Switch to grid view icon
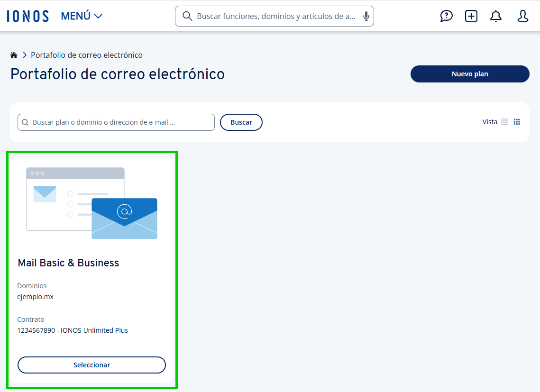 tap(517, 122)
